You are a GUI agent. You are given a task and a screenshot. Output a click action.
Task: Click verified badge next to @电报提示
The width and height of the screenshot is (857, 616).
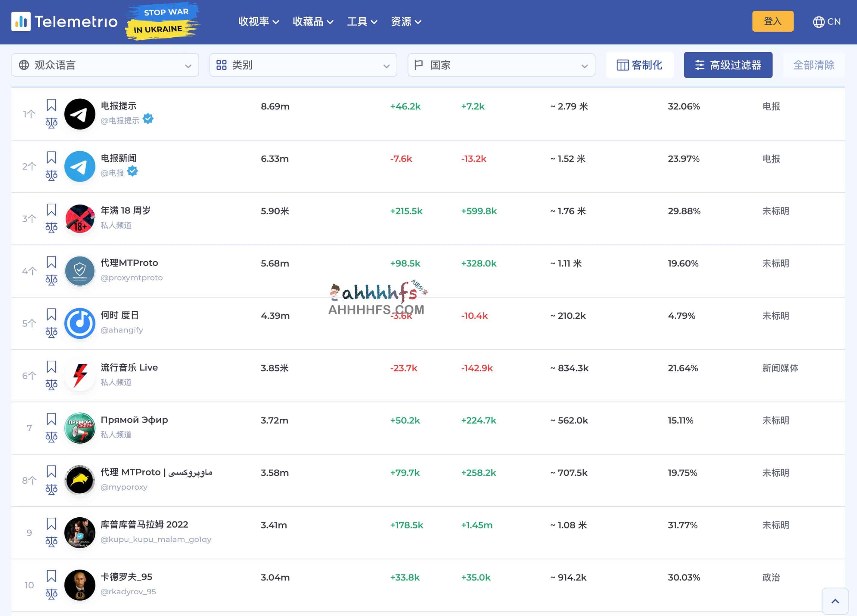coord(148,119)
